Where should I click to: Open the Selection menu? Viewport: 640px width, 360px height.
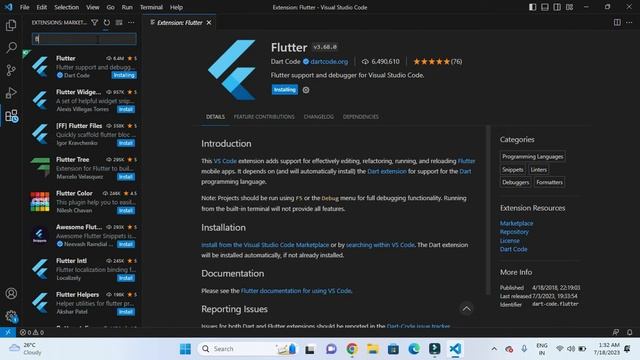pos(67,7)
